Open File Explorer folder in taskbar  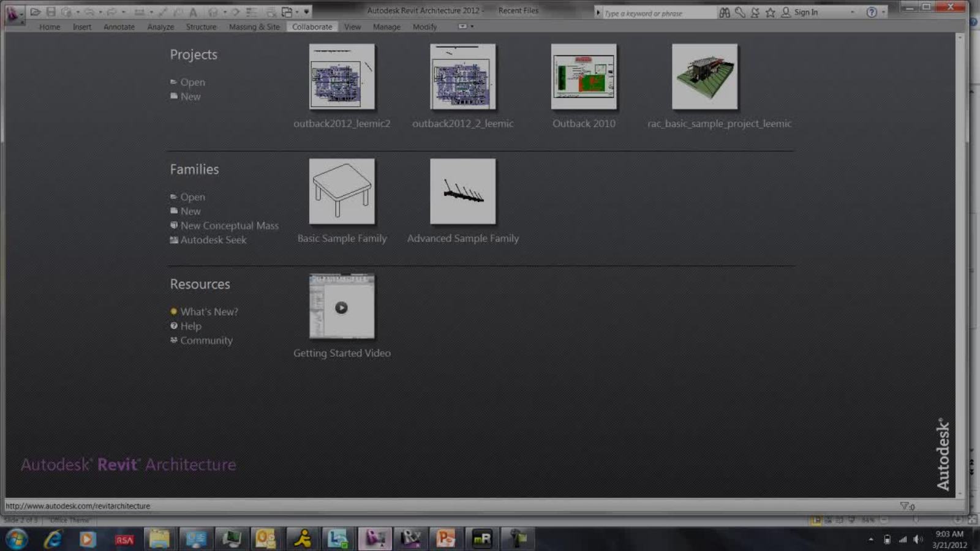tap(159, 539)
